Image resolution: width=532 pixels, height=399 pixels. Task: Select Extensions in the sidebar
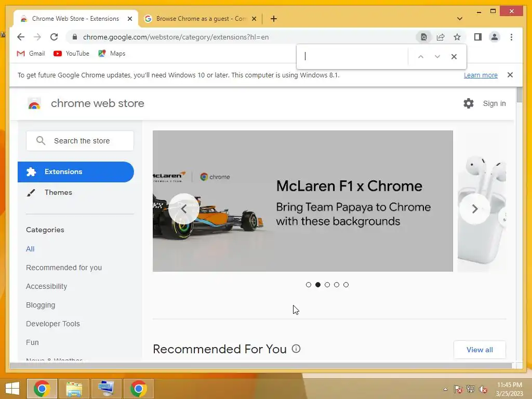click(x=76, y=171)
